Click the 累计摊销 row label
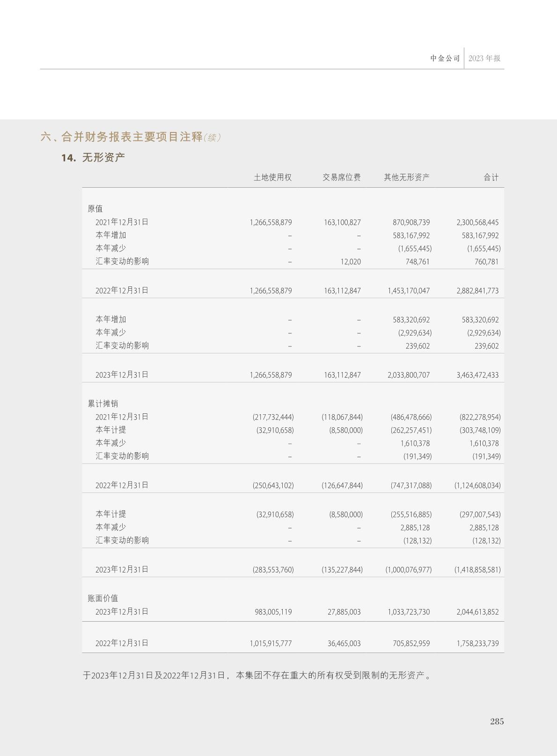Image resolution: width=557 pixels, height=756 pixels. tap(103, 404)
